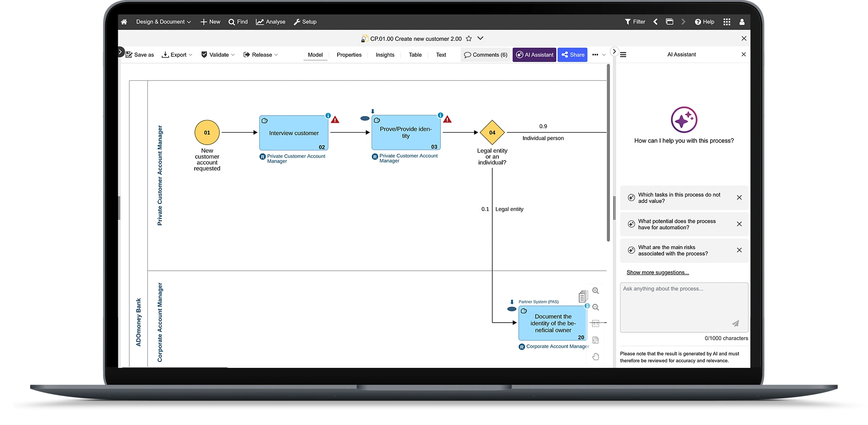The image size is (868, 425).
Task: Switch to the Insights tab
Action: coord(385,55)
